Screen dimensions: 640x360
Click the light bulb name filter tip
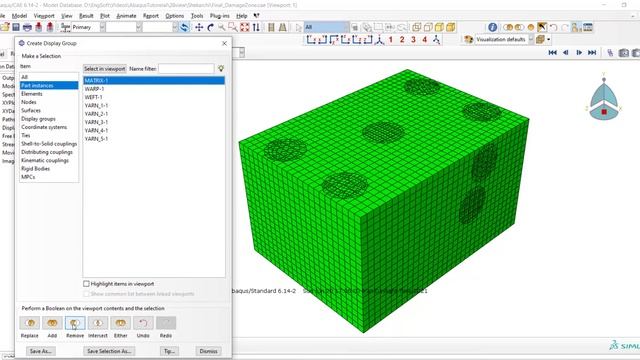point(221,69)
